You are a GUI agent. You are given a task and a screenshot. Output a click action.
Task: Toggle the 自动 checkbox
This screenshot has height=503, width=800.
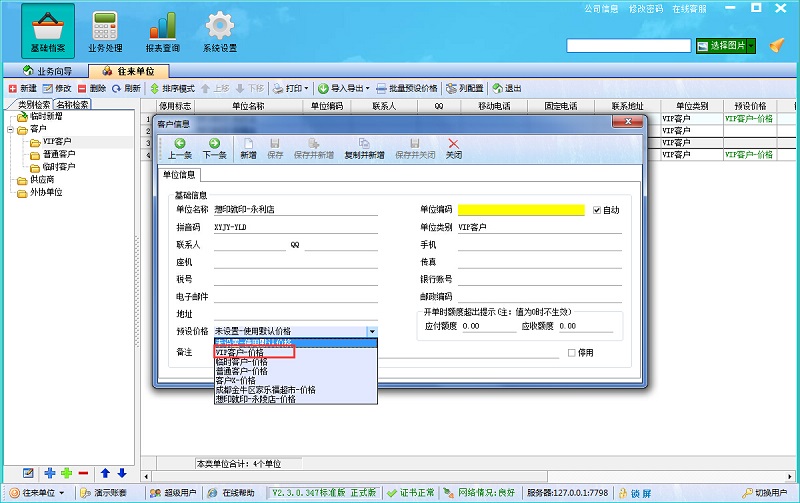597,210
